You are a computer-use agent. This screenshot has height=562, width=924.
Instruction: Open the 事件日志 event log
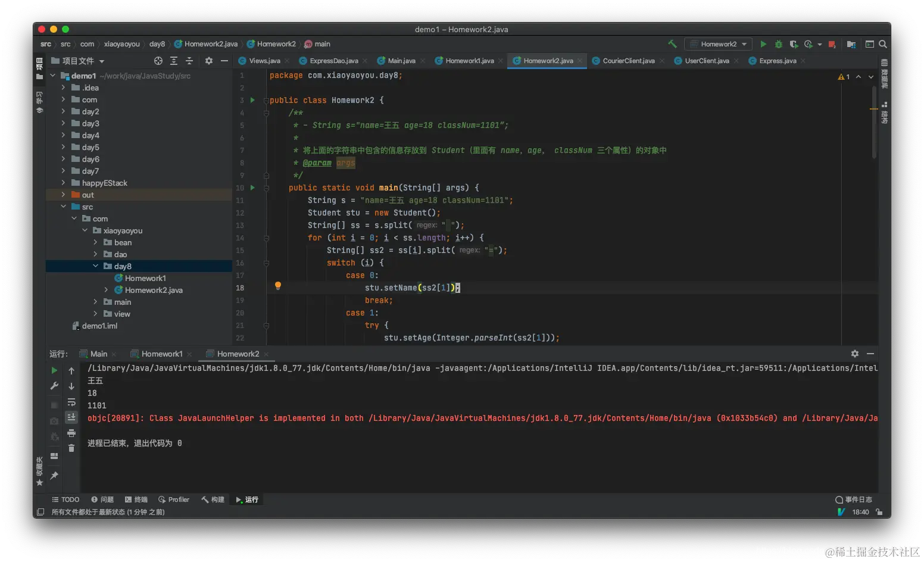tap(854, 499)
